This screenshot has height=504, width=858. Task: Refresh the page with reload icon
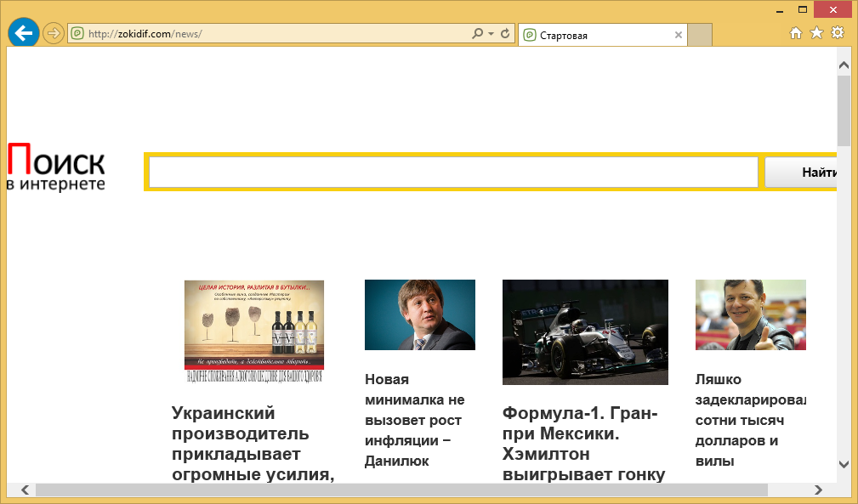505,34
